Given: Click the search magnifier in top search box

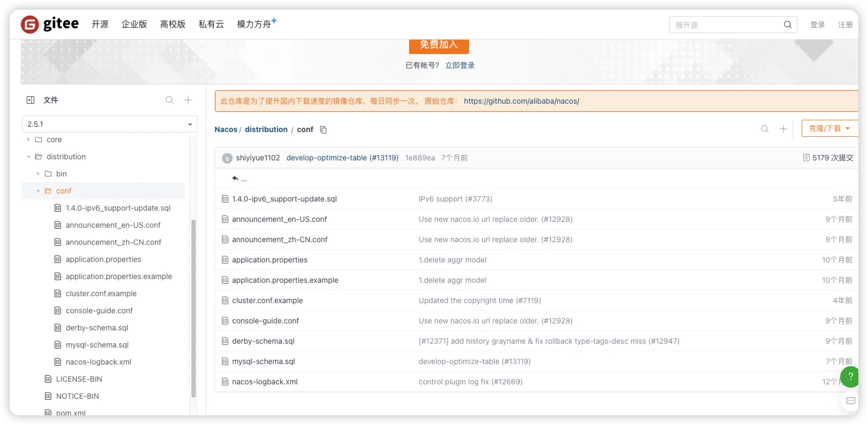Looking at the screenshot, I should click(x=787, y=25).
